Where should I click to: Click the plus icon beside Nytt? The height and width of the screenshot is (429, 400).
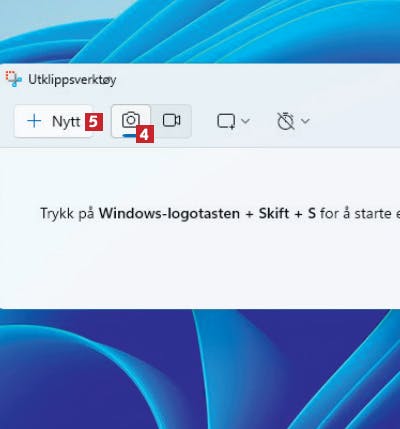tap(34, 121)
